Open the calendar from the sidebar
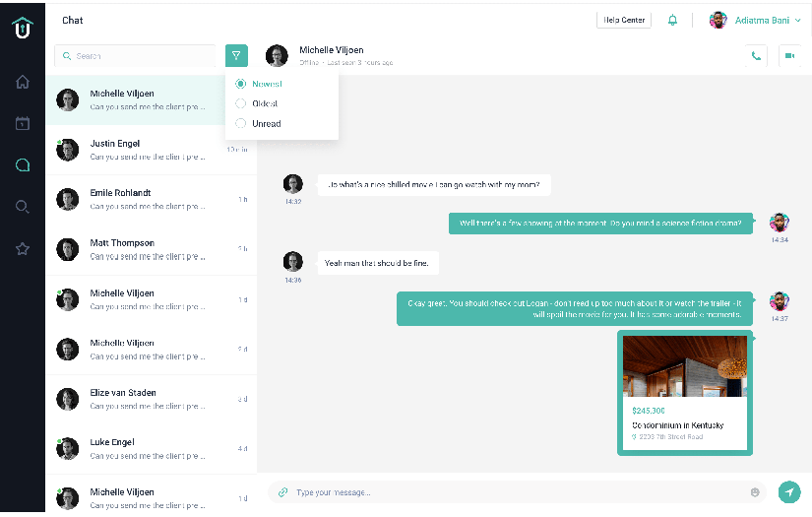 (x=23, y=123)
